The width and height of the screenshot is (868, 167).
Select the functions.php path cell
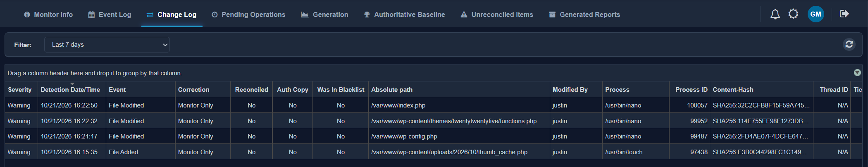point(459,121)
